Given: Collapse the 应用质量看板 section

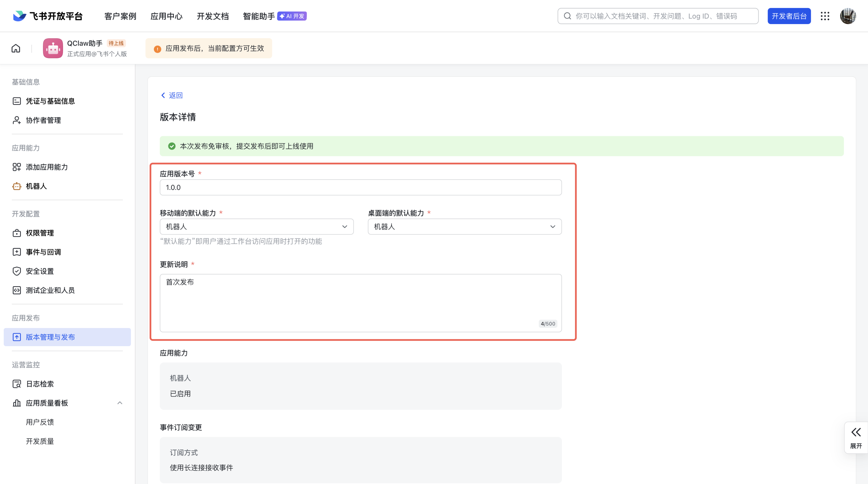Looking at the screenshot, I should tap(120, 403).
